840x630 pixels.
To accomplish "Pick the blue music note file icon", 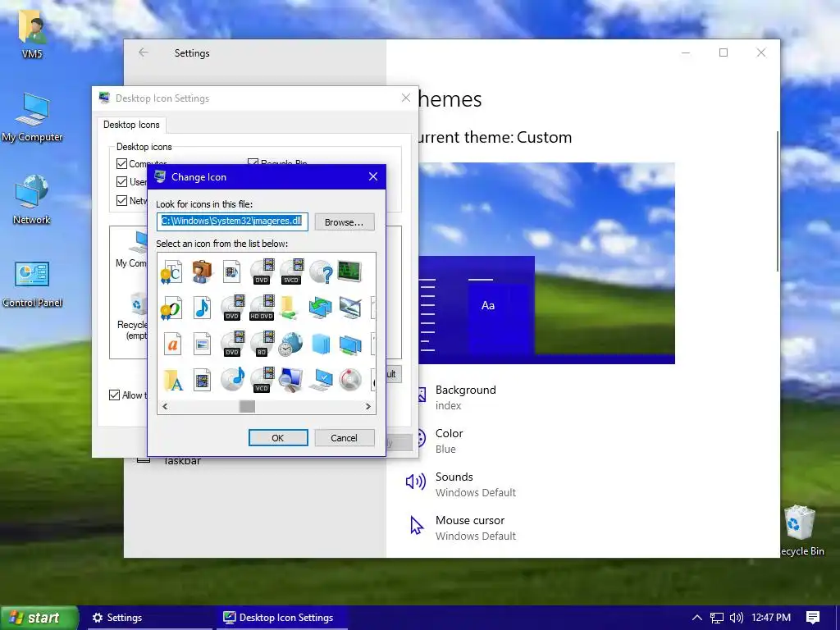I will pos(202,308).
